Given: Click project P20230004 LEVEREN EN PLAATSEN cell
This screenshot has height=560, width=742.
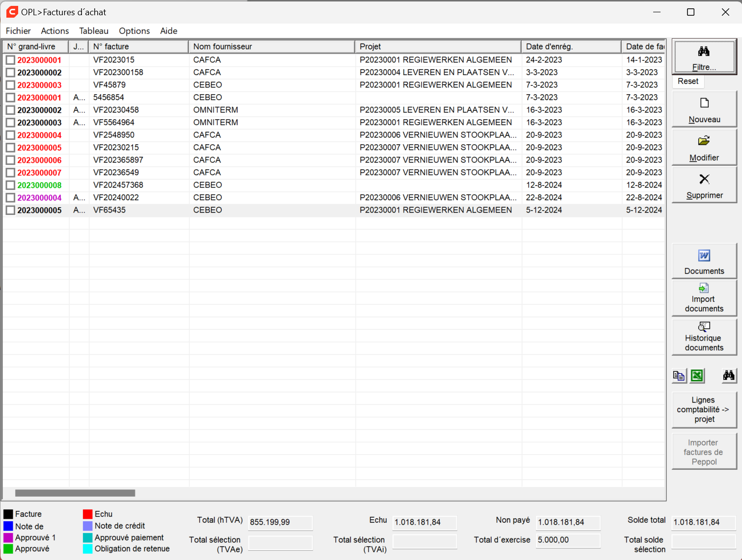Looking at the screenshot, I should (x=437, y=72).
